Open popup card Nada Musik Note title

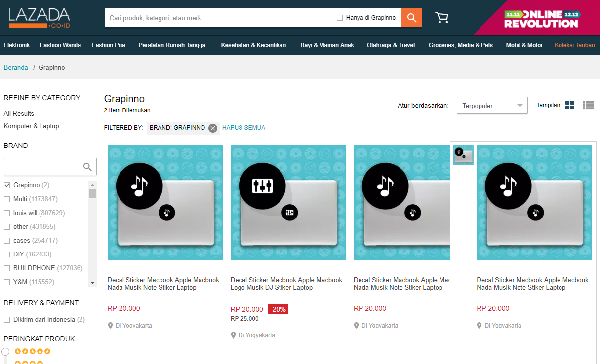[x=532, y=284]
